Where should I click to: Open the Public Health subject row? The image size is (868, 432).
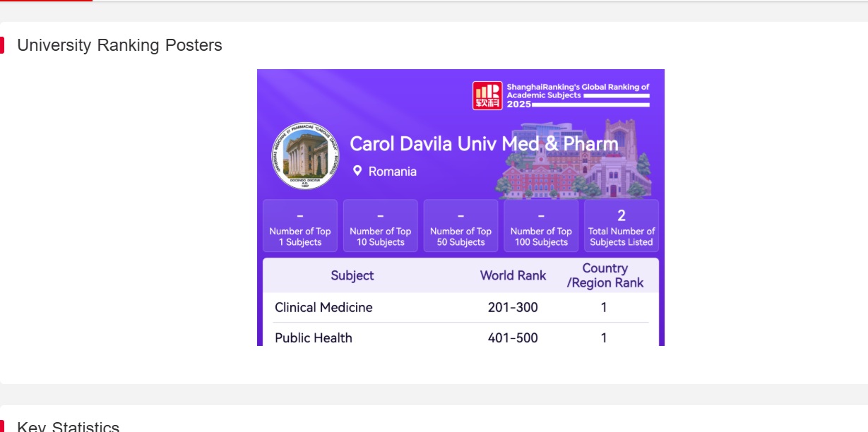tap(314, 337)
